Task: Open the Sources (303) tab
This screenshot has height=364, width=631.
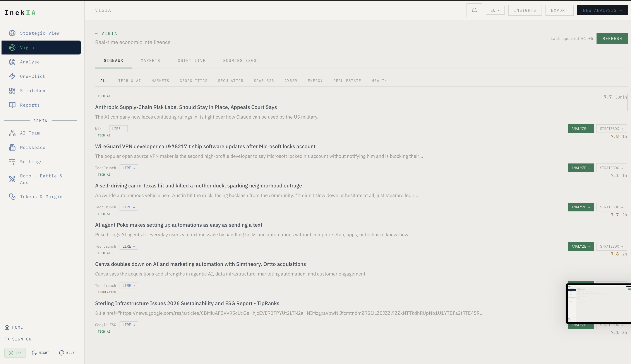Action: 241,61
